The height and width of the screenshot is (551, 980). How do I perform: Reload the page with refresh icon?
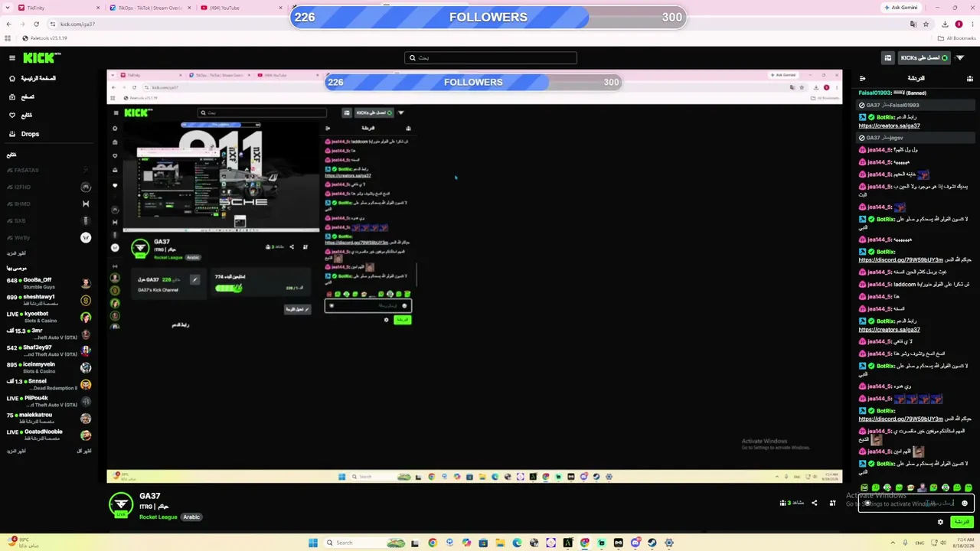click(x=36, y=24)
